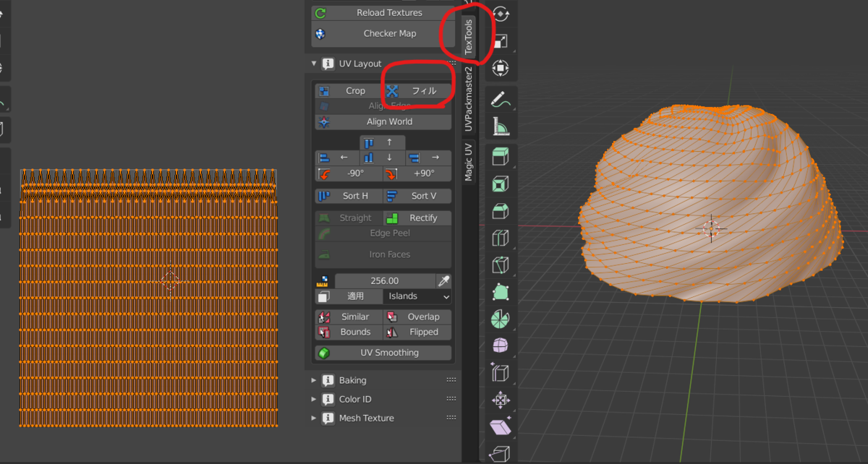Viewport: 868px width, 464px height.
Task: Select the Scale tool in viewport toolbar
Action: click(501, 41)
